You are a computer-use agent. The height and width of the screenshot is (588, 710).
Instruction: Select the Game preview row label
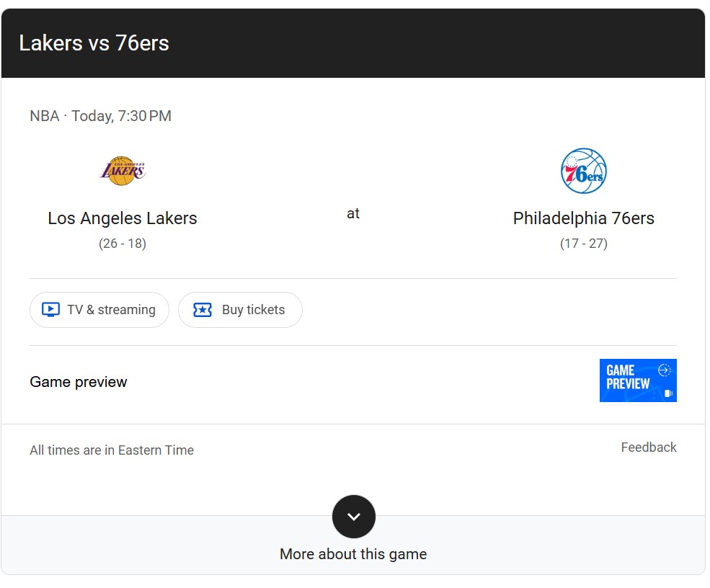[x=79, y=382]
